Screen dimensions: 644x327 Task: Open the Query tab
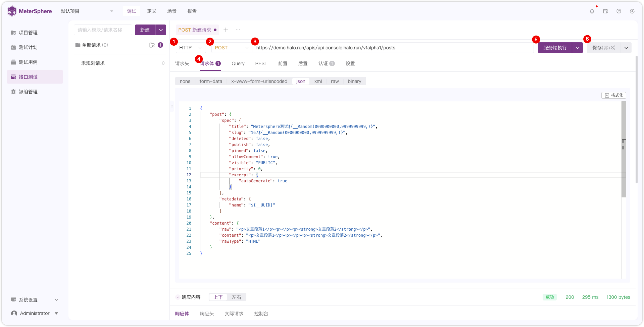[x=238, y=63]
